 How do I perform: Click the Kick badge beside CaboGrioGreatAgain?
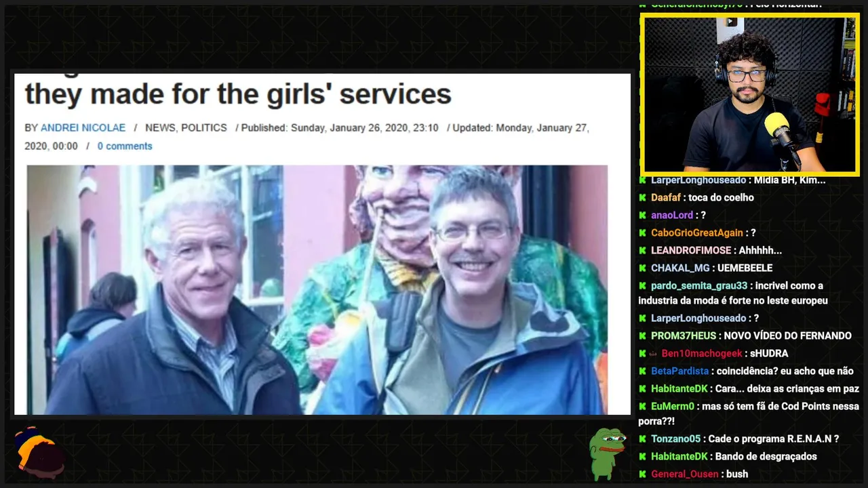(642, 233)
